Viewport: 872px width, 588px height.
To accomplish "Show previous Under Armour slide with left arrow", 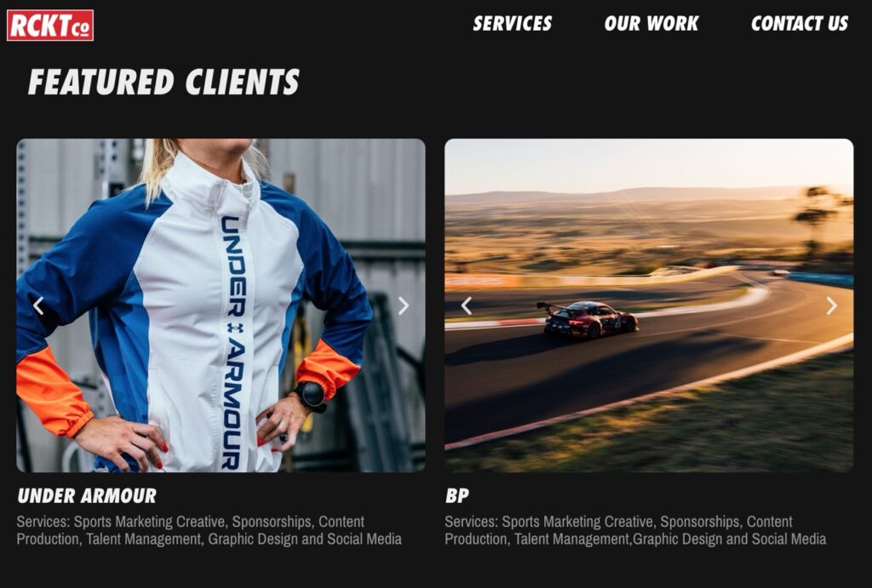I will click(37, 305).
